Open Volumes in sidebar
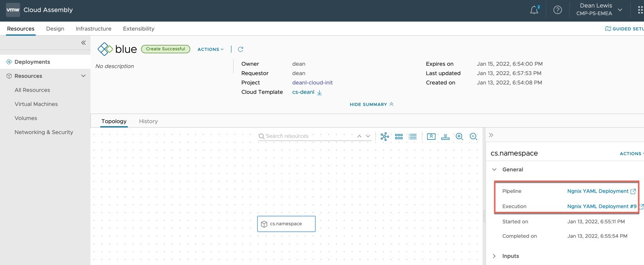This screenshot has height=265, width=644. [x=26, y=118]
